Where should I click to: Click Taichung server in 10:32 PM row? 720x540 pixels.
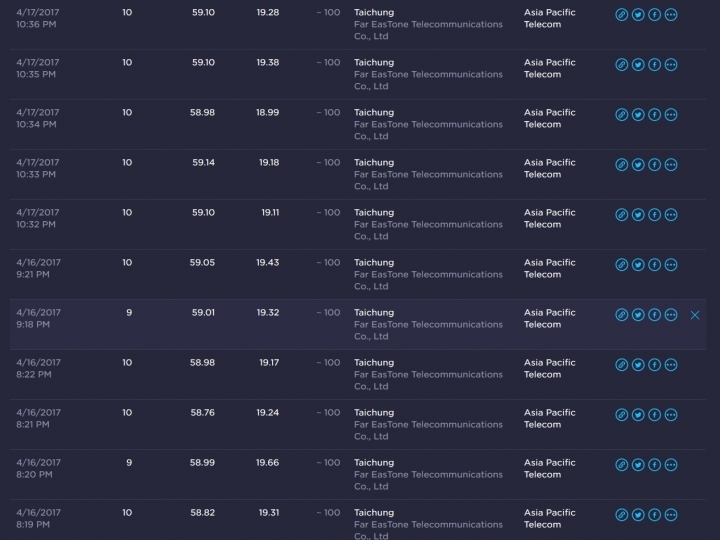coord(374,213)
